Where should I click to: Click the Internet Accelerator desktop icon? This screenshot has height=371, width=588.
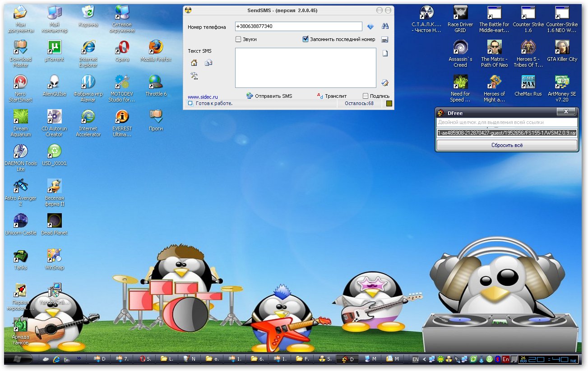pyautogui.click(x=88, y=123)
